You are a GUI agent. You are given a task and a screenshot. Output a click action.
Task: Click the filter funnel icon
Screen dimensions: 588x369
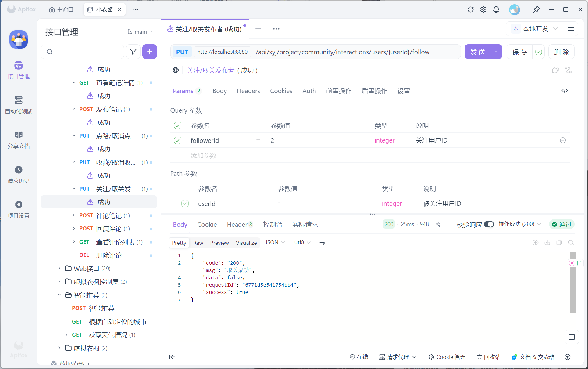133,52
